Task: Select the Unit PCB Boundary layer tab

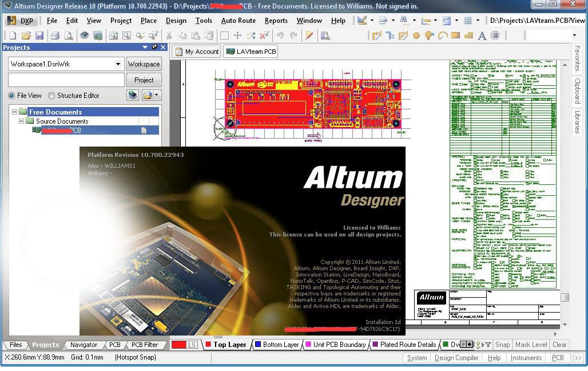Action: pyautogui.click(x=336, y=345)
